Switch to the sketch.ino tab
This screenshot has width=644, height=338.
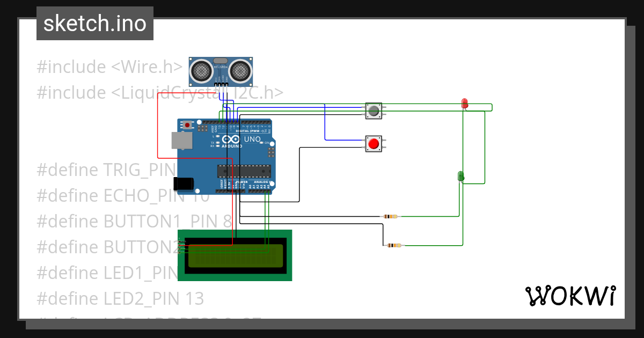coord(94,23)
